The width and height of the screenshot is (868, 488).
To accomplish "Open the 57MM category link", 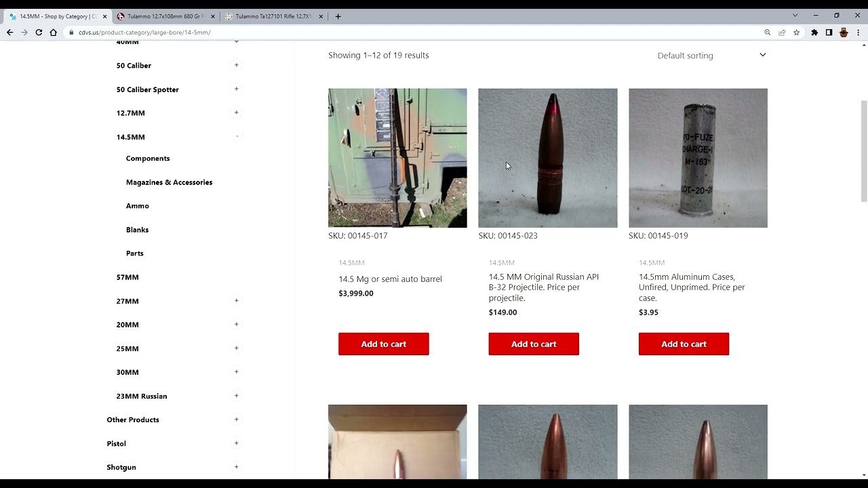I will 127,277.
